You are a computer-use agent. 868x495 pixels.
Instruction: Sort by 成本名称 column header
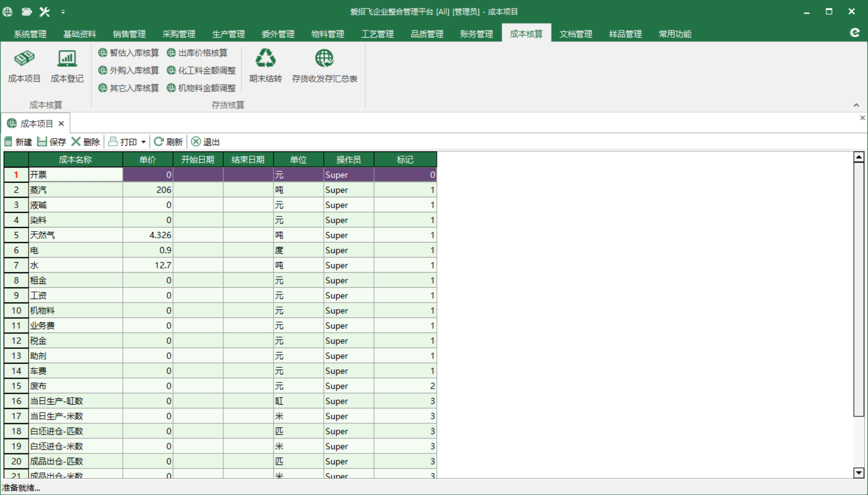click(75, 160)
